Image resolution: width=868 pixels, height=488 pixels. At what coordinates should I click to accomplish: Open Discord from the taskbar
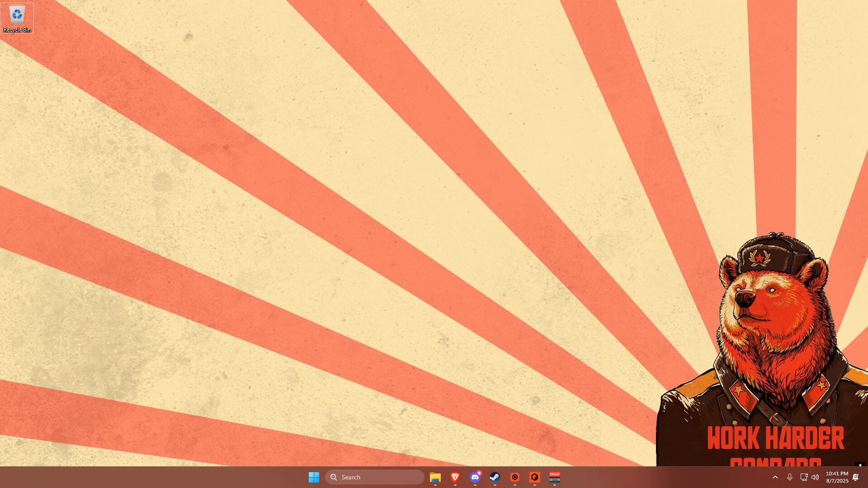pos(475,477)
